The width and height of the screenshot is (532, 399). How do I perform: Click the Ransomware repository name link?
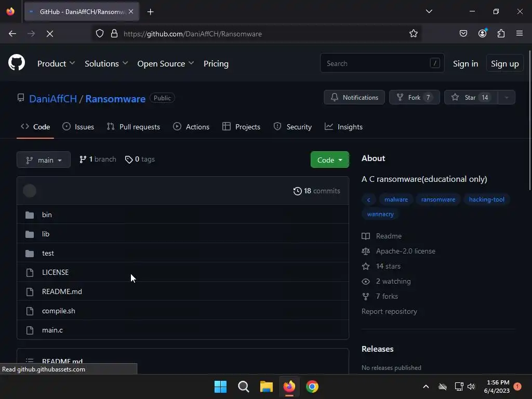(115, 99)
